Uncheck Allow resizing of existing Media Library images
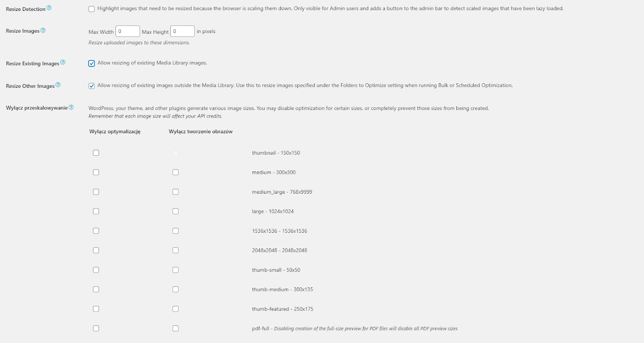This screenshot has height=343, width=644. pos(92,63)
